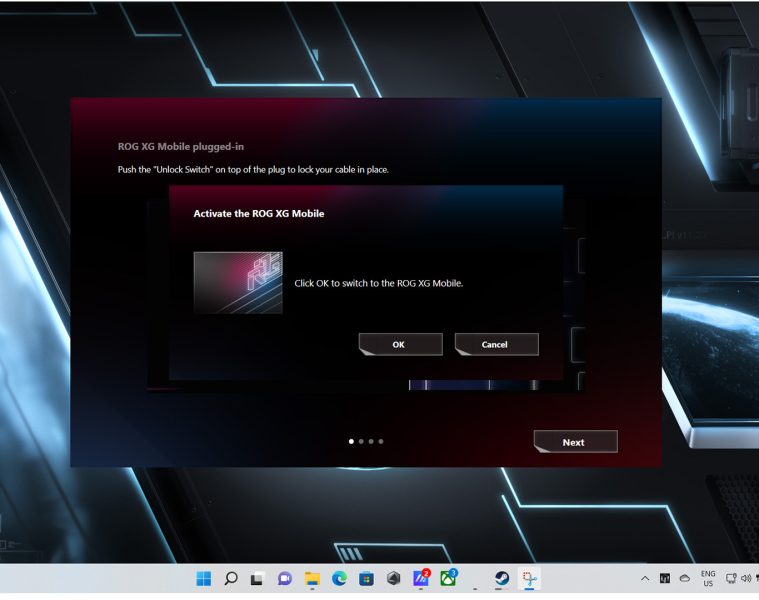The height and width of the screenshot is (600, 759).
Task: Open Steam from the taskbar
Action: point(502,578)
